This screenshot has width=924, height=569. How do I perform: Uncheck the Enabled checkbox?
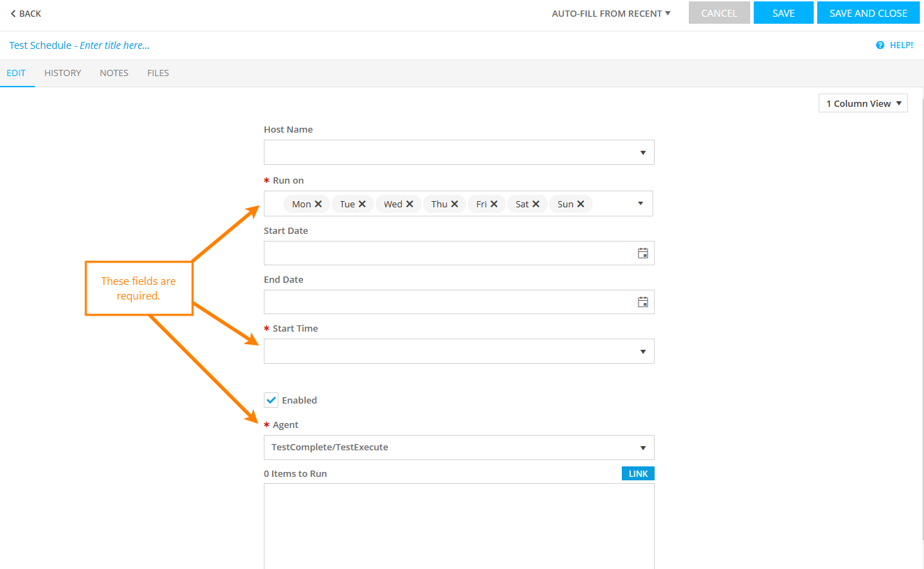[x=271, y=400]
